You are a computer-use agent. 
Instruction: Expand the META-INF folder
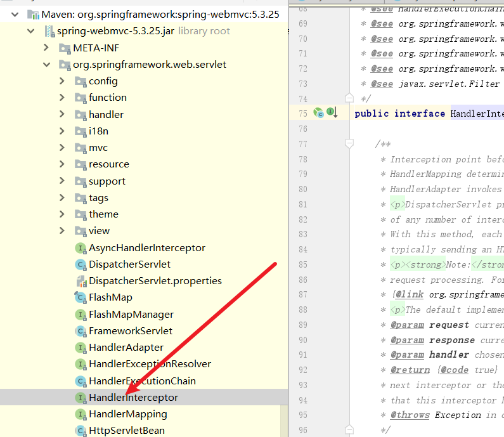click(x=46, y=48)
